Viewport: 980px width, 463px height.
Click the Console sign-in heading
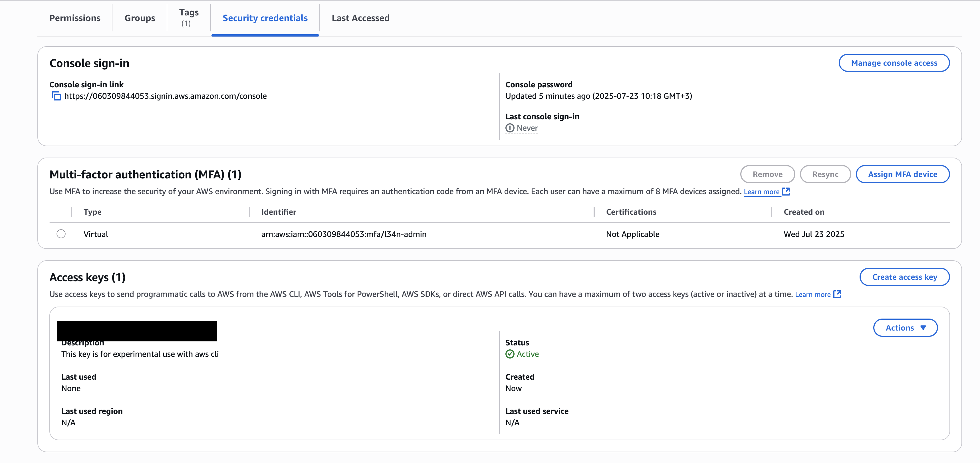pos(89,63)
